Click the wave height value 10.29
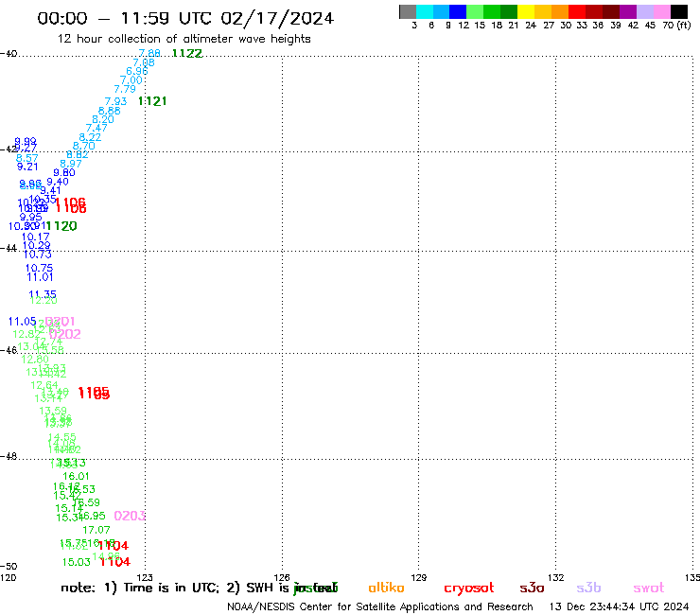Viewport: 700px width, 615px height. (x=37, y=246)
